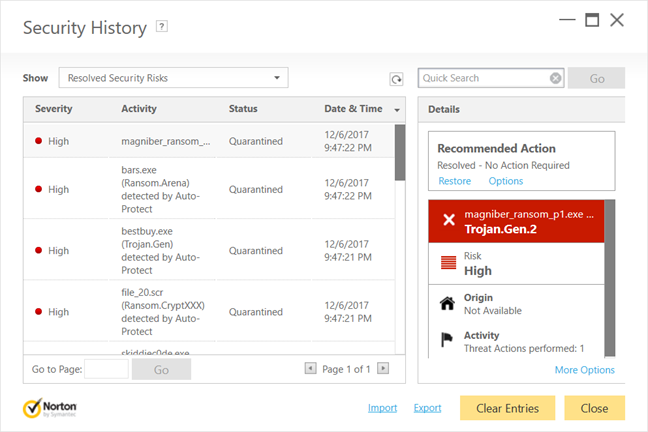Sort by the Status column

coord(243,109)
